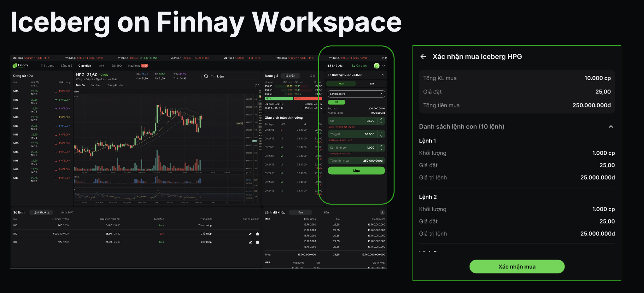Switch to the Thông tin khác tab

pos(115,85)
